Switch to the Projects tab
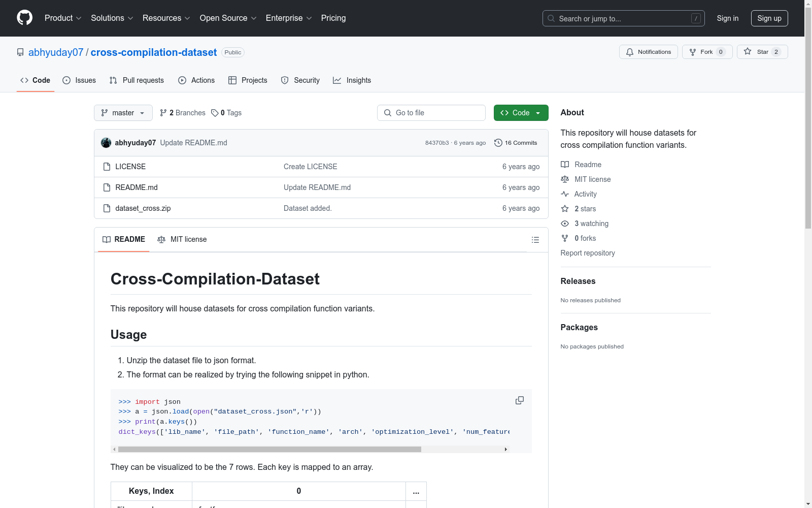This screenshot has width=812, height=508. point(248,80)
